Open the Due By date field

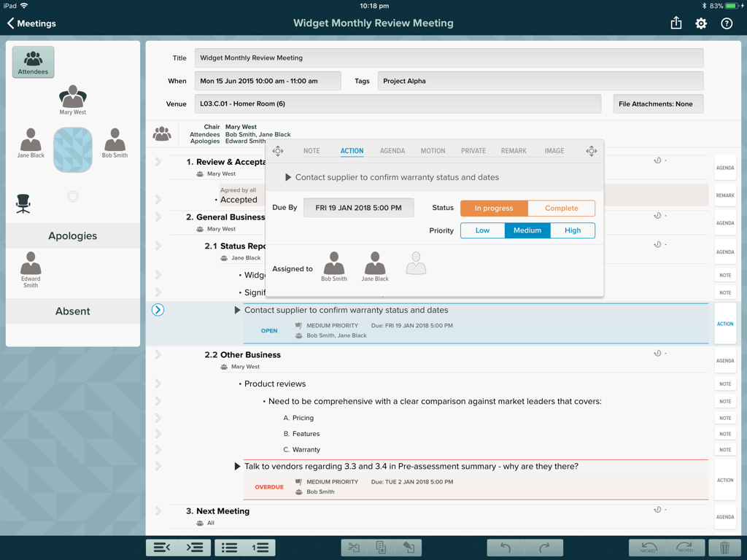pyautogui.click(x=358, y=208)
